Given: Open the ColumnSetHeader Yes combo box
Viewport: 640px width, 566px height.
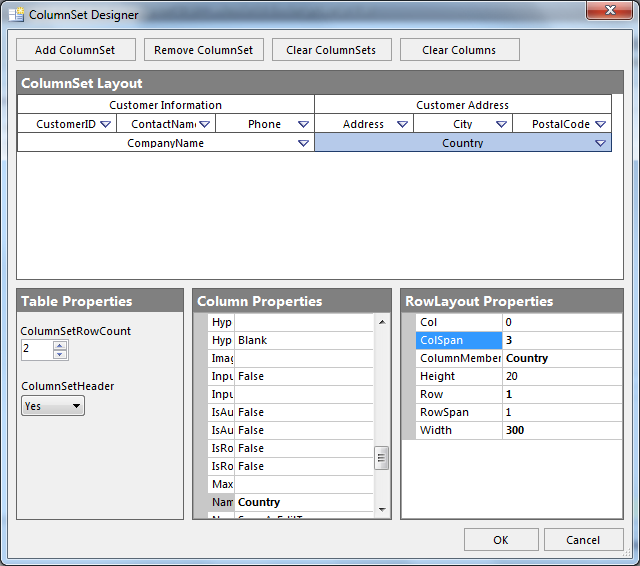Looking at the screenshot, I should point(53,406).
